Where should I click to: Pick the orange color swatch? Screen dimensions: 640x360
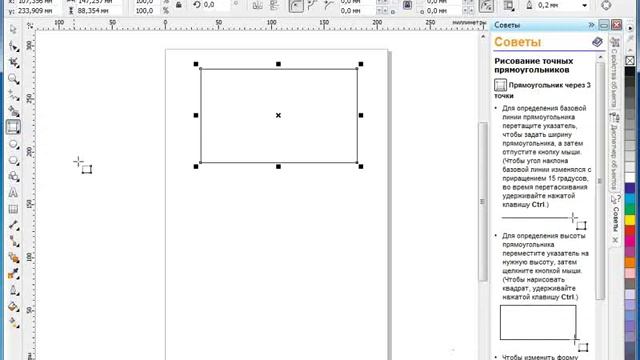[x=630, y=262]
